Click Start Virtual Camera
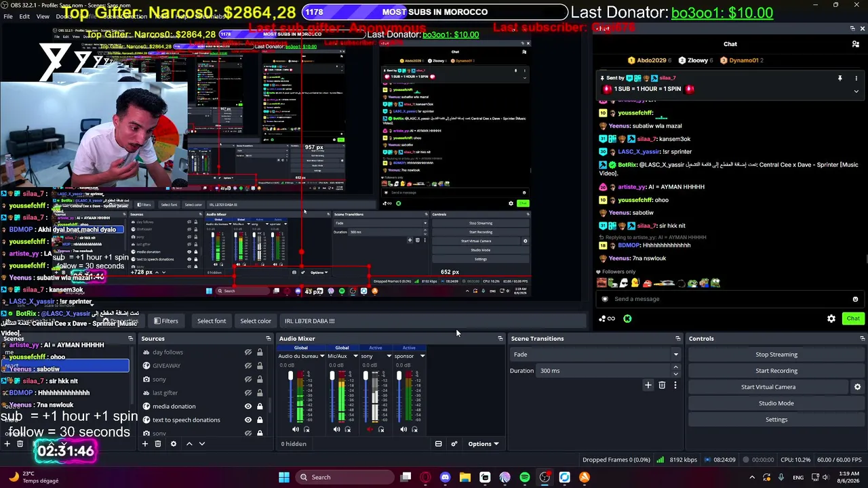Viewport: 868px width, 488px height. pyautogui.click(x=768, y=387)
